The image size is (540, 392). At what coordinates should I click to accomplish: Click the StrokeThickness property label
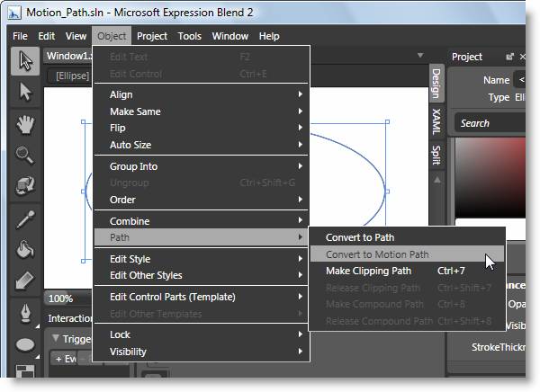pos(499,347)
